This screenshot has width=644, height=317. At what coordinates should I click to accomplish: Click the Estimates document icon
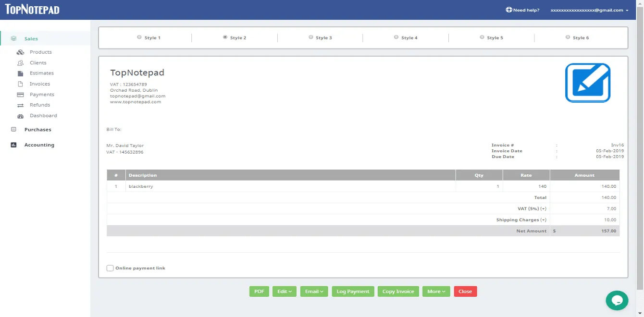pyautogui.click(x=20, y=73)
